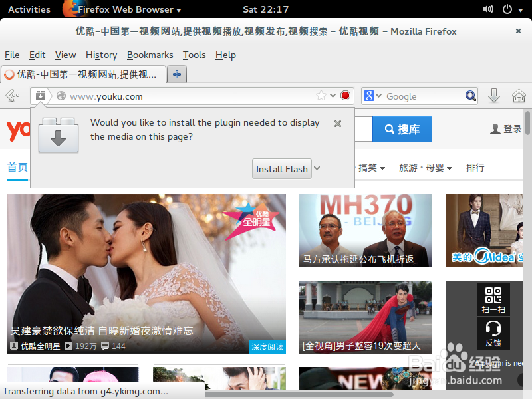The width and height of the screenshot is (532, 399).
Task: Click the Google search magnifier icon
Action: pos(471,96)
